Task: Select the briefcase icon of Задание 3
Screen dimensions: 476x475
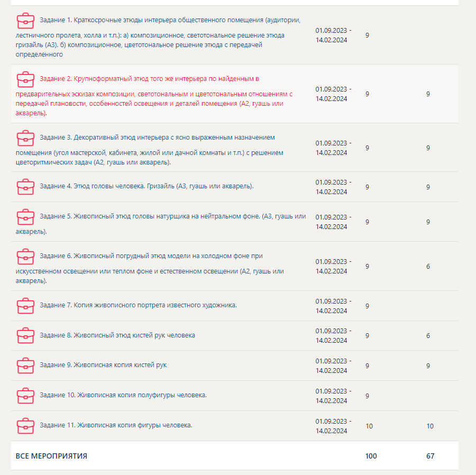Action: [x=25, y=138]
